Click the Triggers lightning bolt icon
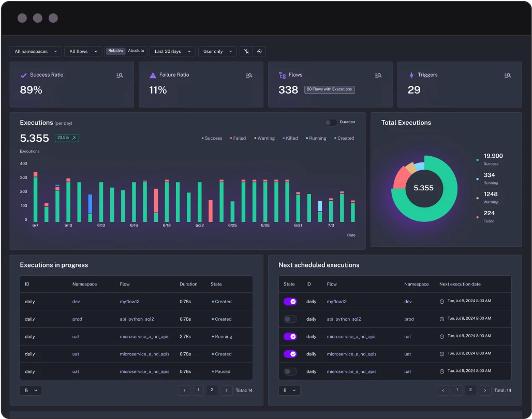 pyautogui.click(x=411, y=75)
